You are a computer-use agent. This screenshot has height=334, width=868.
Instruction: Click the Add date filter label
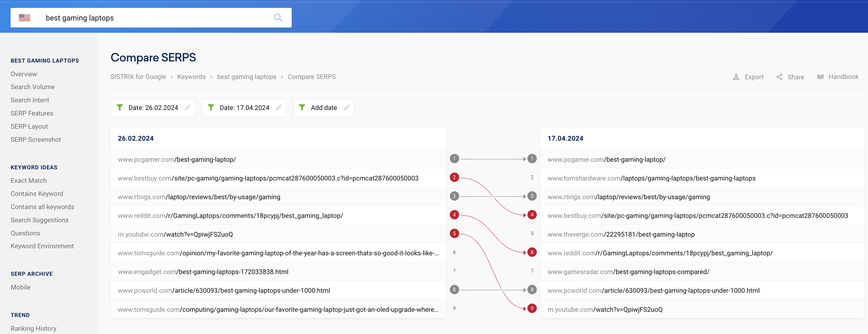tap(324, 108)
